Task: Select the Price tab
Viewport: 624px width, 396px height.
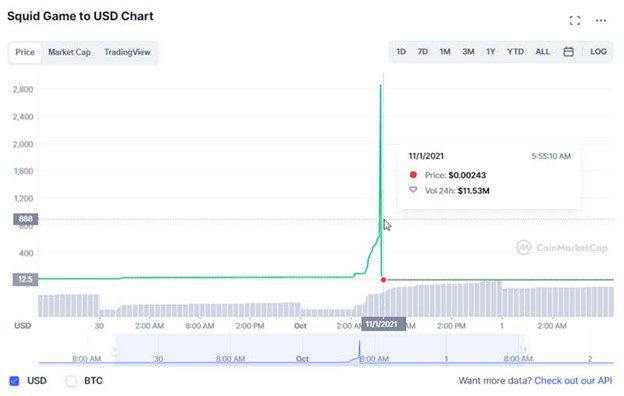Action: (25, 52)
